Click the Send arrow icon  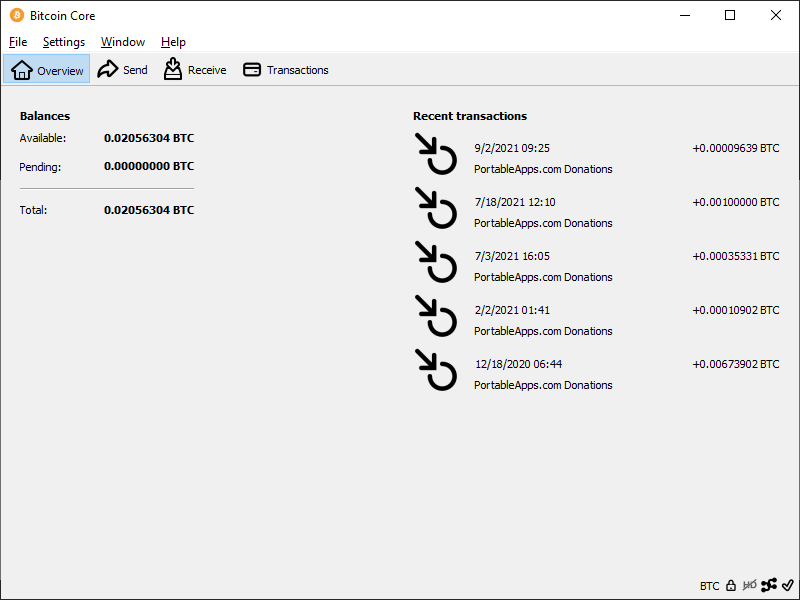point(108,70)
